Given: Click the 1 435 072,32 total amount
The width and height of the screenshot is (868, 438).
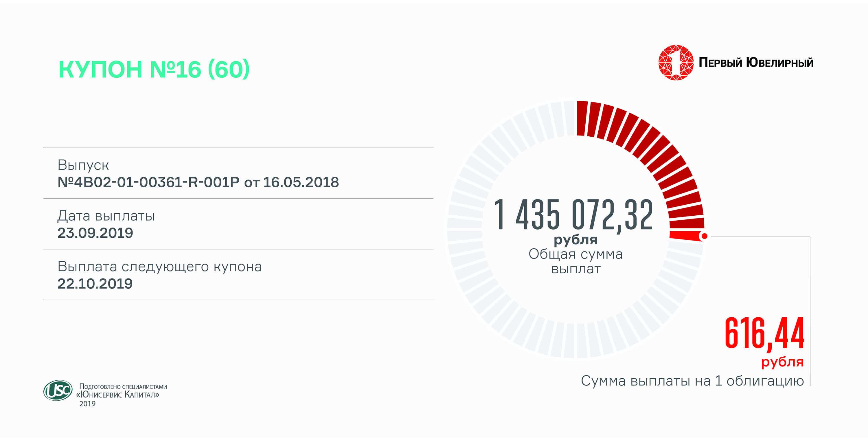Looking at the screenshot, I should pyautogui.click(x=573, y=215).
